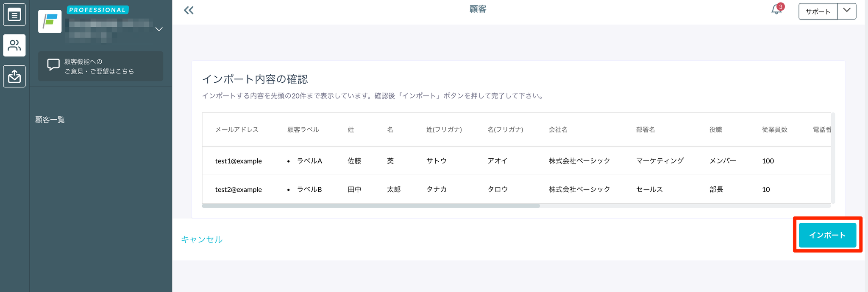The image size is (868, 292).
Task: Click the キャンセル link
Action: click(x=202, y=239)
